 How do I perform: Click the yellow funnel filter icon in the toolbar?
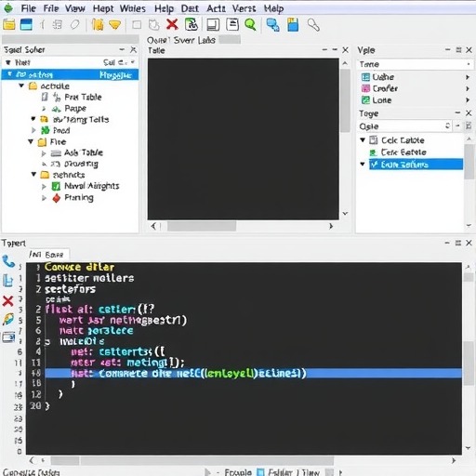pos(115,25)
